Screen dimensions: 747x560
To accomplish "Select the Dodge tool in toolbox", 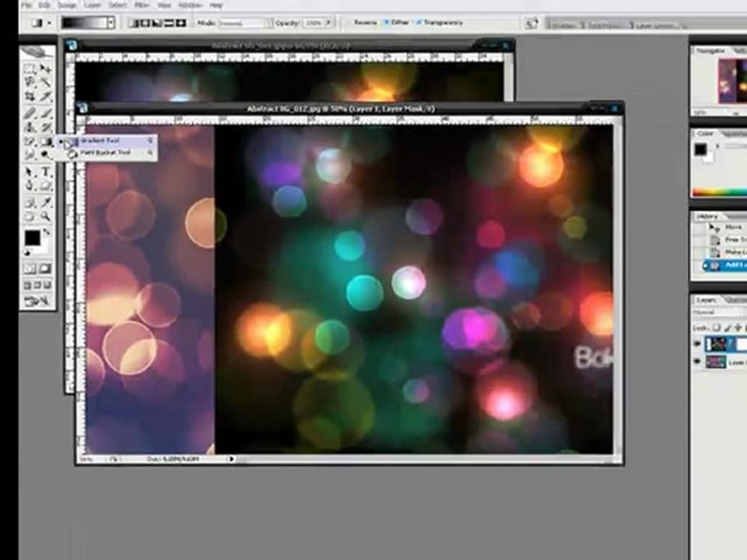I will [x=45, y=155].
